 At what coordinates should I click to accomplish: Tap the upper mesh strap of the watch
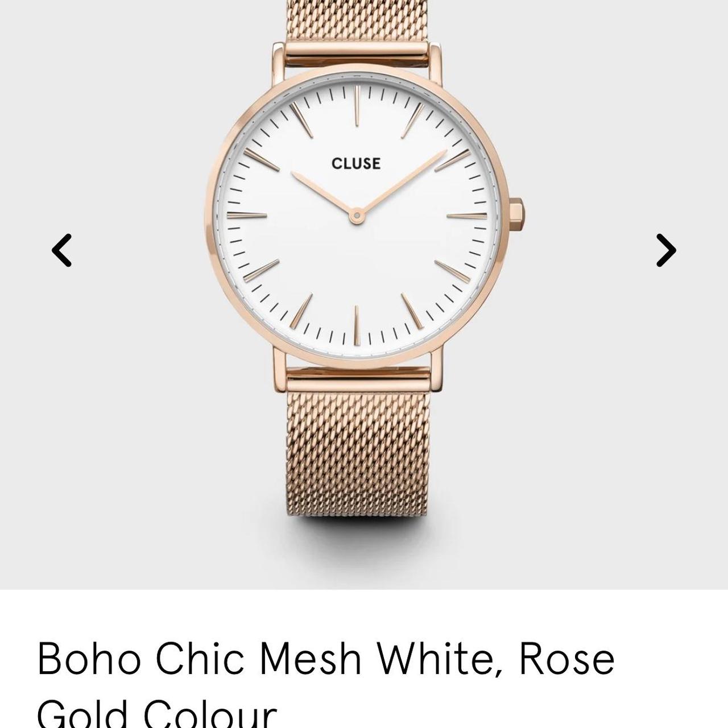[x=357, y=22]
